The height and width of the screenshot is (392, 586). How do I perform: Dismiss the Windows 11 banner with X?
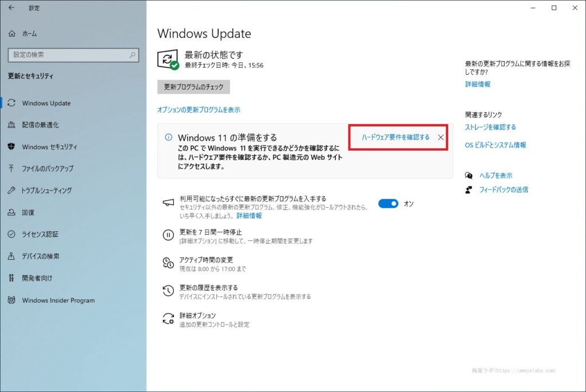(x=441, y=137)
